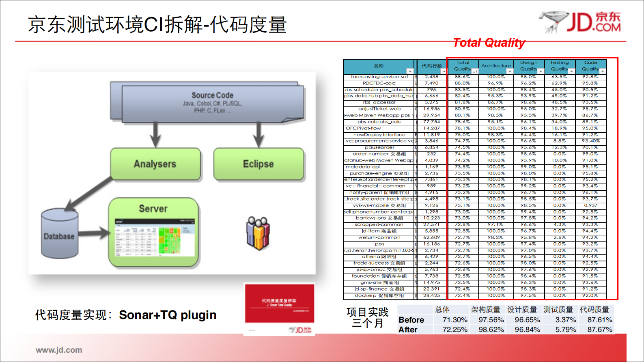Select the 'forecasting-service-saf' row name
Viewport: 644px width, 362px height.
click(379, 77)
